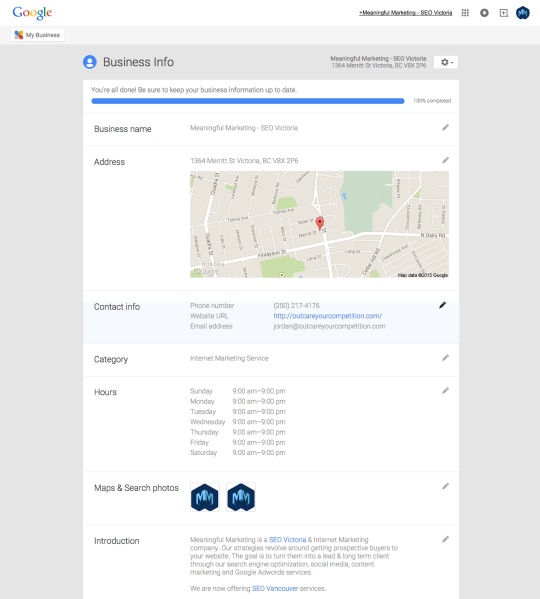The image size is (540, 599).
Task: Follow the SEO Vancouver link
Action: point(275,589)
